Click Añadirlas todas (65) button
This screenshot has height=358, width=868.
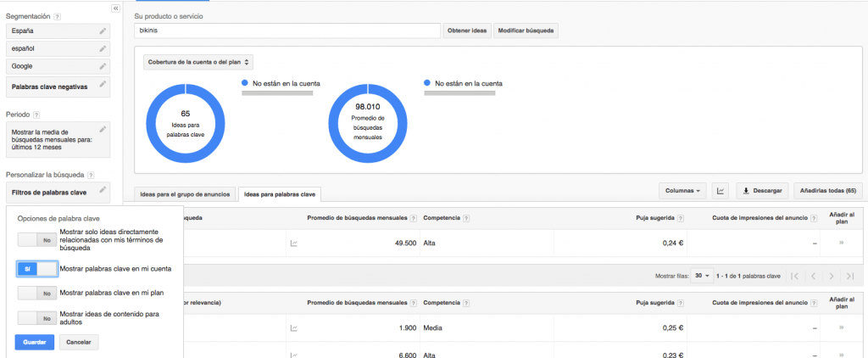827,191
